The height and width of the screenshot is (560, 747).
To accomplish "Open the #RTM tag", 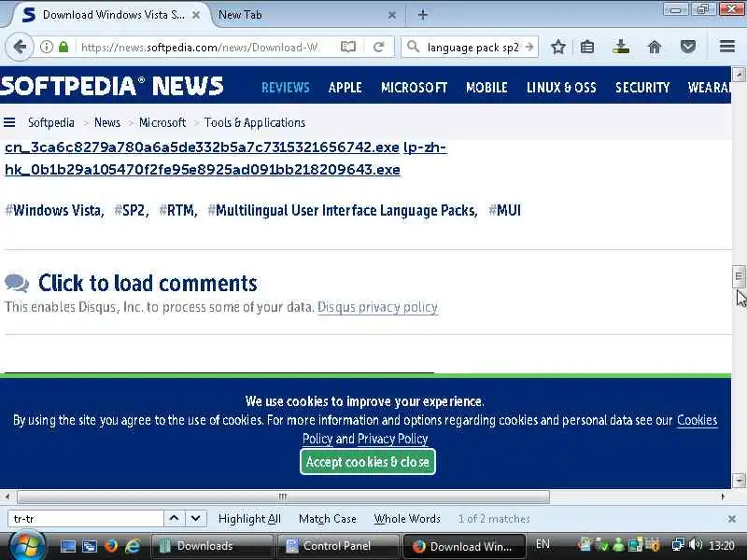I will pos(177,211).
